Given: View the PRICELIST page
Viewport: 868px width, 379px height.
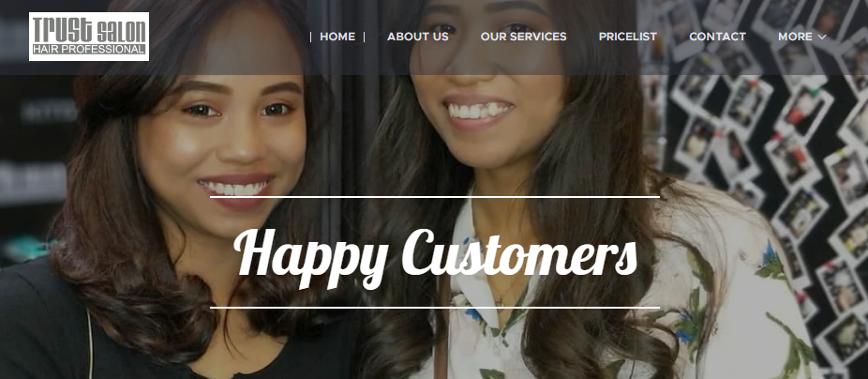Looking at the screenshot, I should click(x=628, y=38).
